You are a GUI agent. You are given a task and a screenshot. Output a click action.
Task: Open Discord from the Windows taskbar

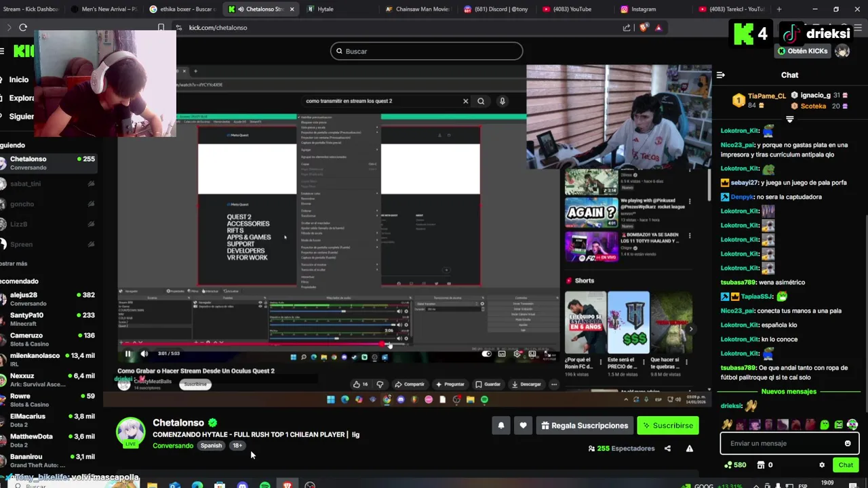pos(242,485)
